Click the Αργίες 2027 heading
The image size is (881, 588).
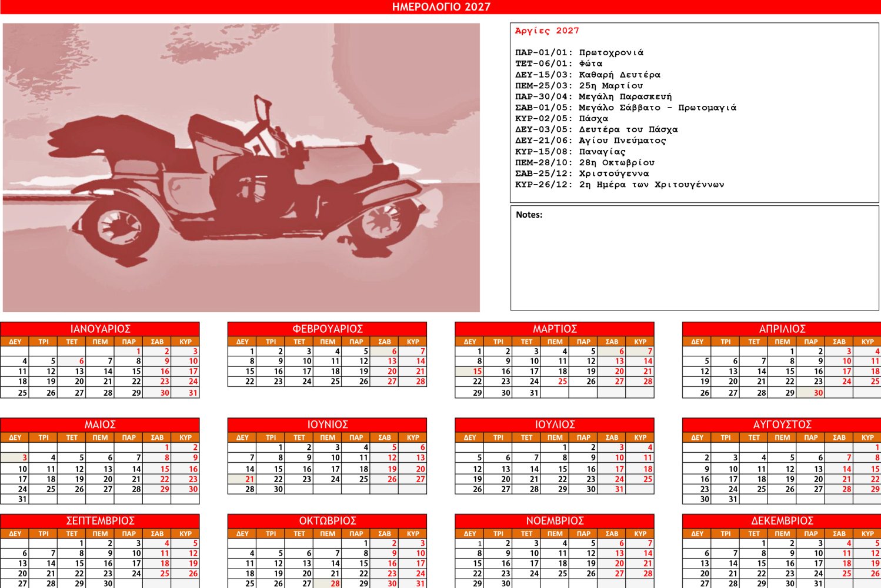tap(547, 31)
